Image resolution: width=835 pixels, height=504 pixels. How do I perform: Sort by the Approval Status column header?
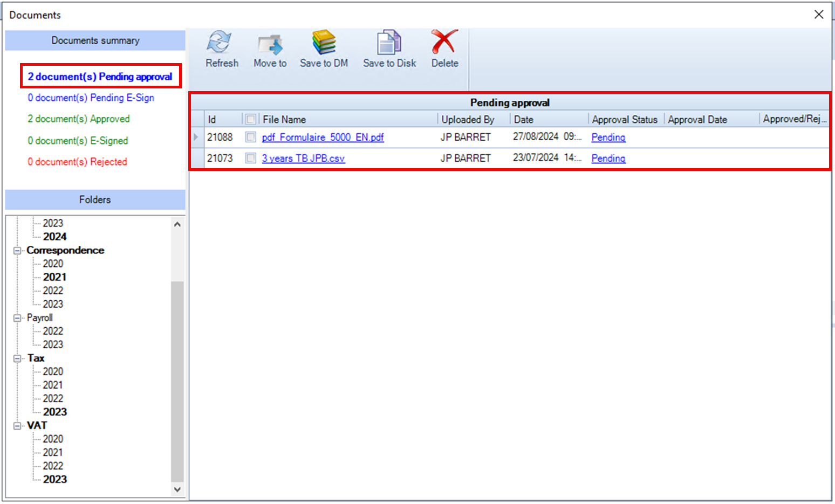coord(626,119)
